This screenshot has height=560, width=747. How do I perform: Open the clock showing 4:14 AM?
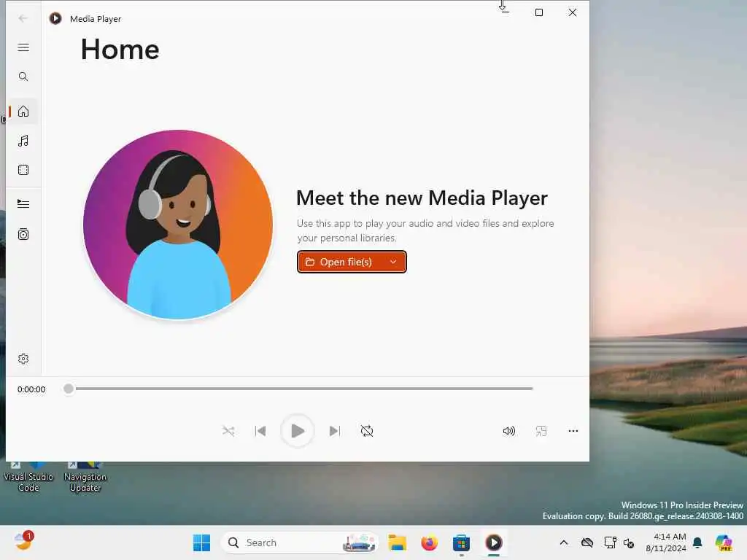[666, 542]
